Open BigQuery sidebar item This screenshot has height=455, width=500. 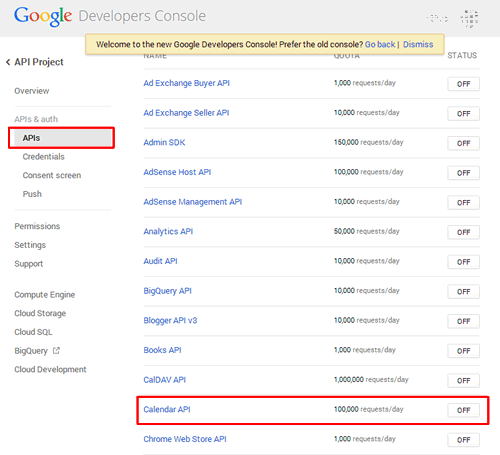(31, 351)
